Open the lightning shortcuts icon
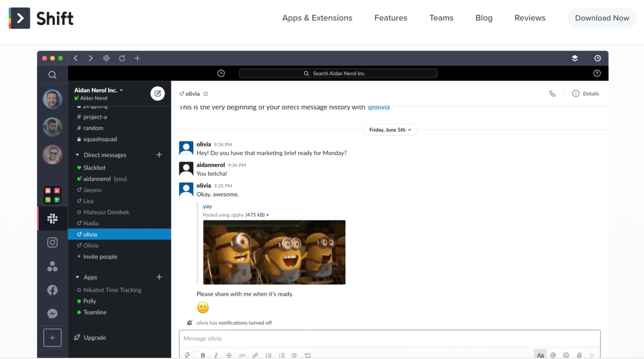Image resolution: width=644 pixels, height=359 pixels. tap(187, 355)
